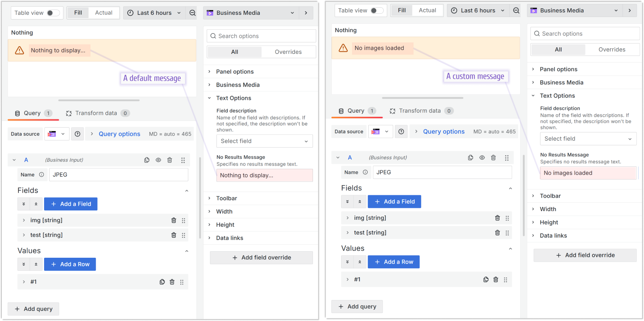Delete query A in the custom message example
644x321 pixels.
493,158
